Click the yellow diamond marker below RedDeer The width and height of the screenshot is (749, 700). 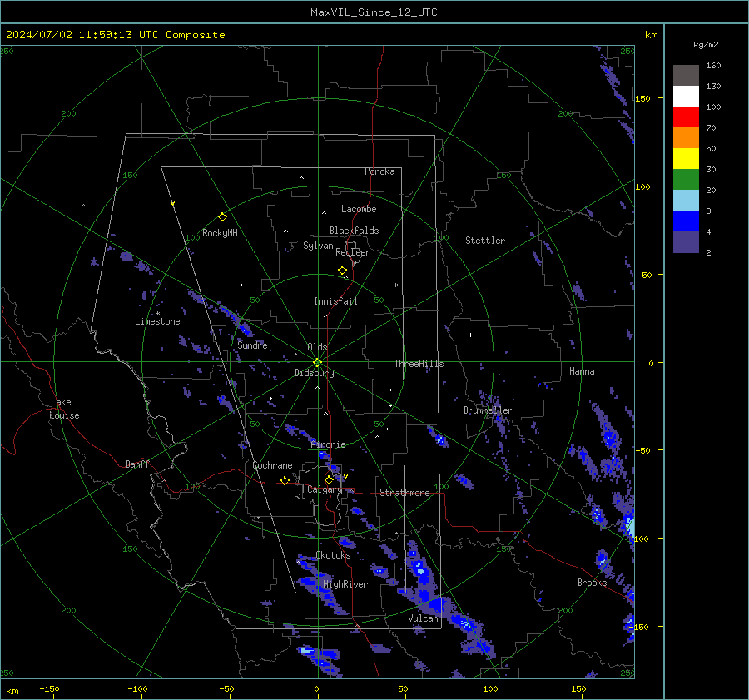pyautogui.click(x=342, y=271)
